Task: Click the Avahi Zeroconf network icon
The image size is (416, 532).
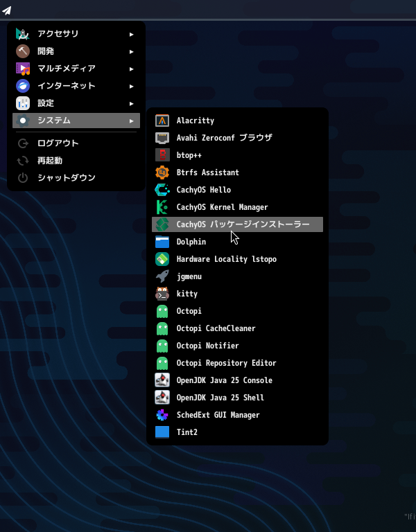Action: coord(162,138)
